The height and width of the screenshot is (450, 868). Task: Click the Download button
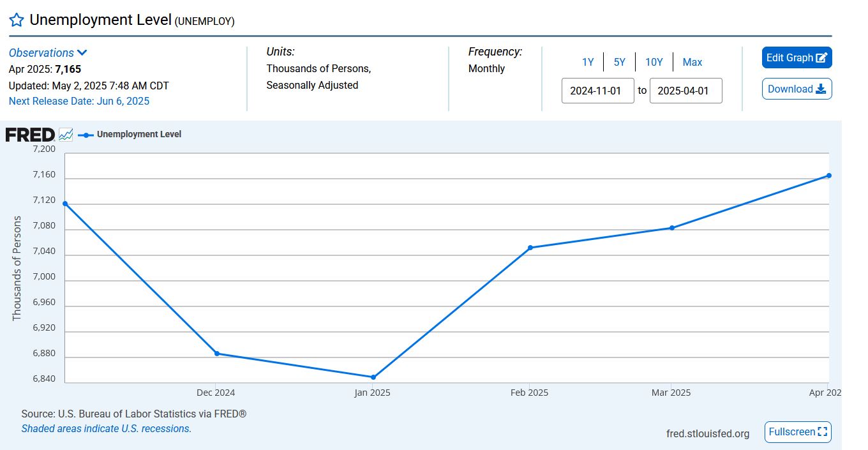point(797,89)
